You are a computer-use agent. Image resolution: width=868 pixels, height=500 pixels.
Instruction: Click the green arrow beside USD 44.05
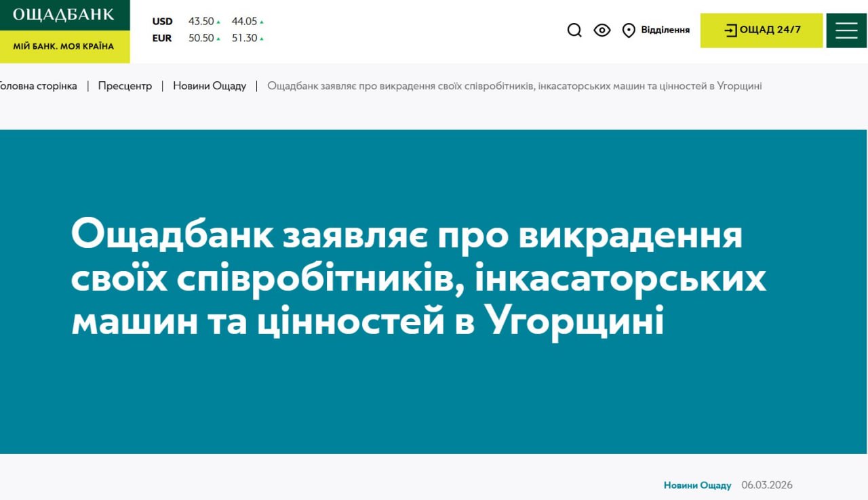pos(262,22)
